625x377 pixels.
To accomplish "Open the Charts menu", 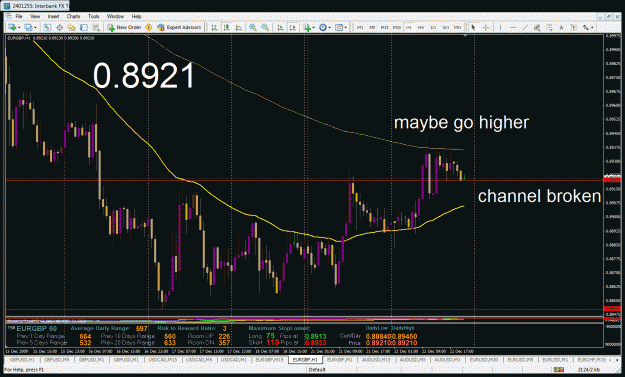I will [73, 16].
